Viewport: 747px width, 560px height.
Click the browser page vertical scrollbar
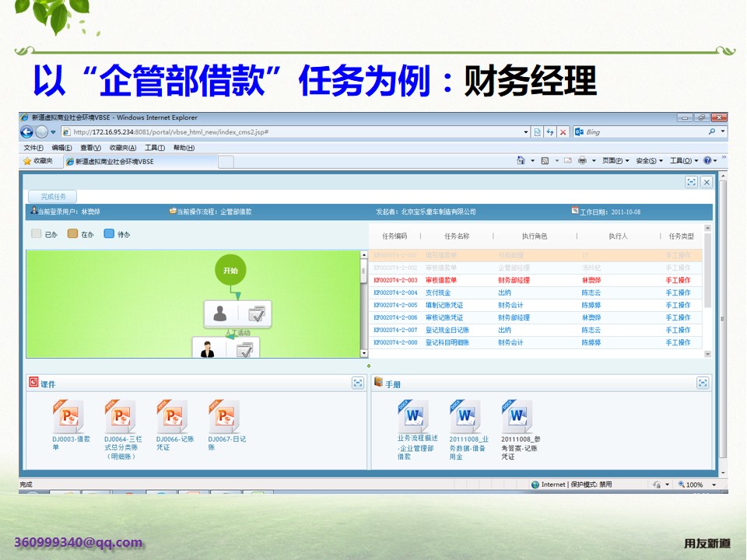pos(723,319)
